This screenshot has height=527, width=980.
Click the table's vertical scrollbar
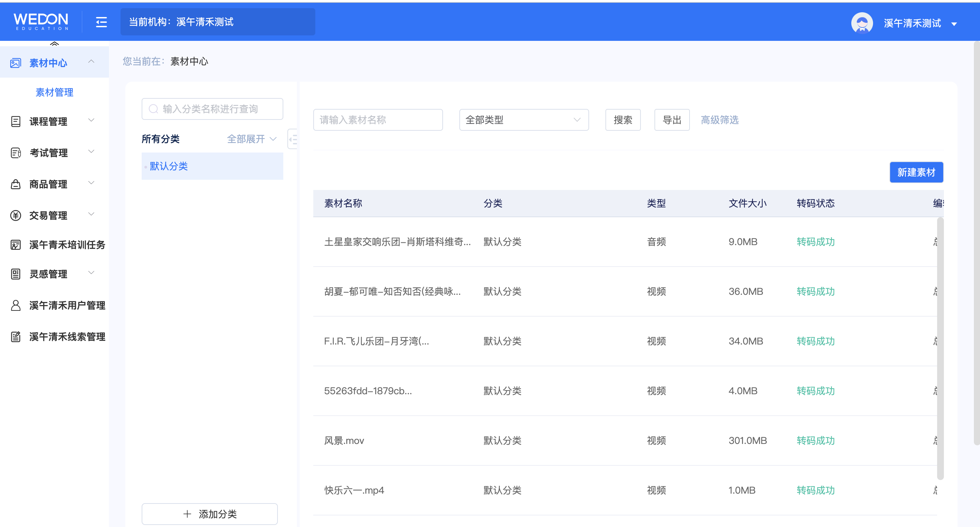(x=940, y=348)
